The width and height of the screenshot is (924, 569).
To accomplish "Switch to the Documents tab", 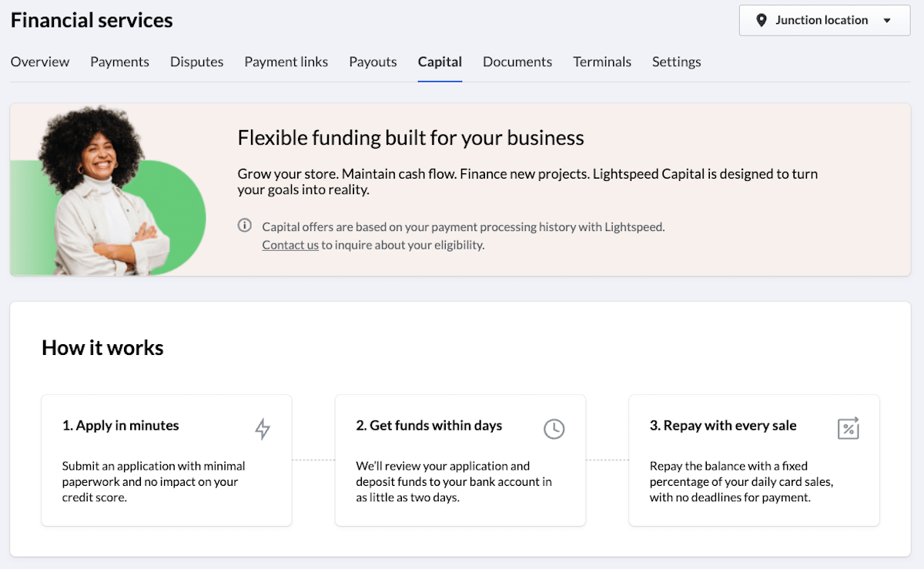I will click(517, 62).
